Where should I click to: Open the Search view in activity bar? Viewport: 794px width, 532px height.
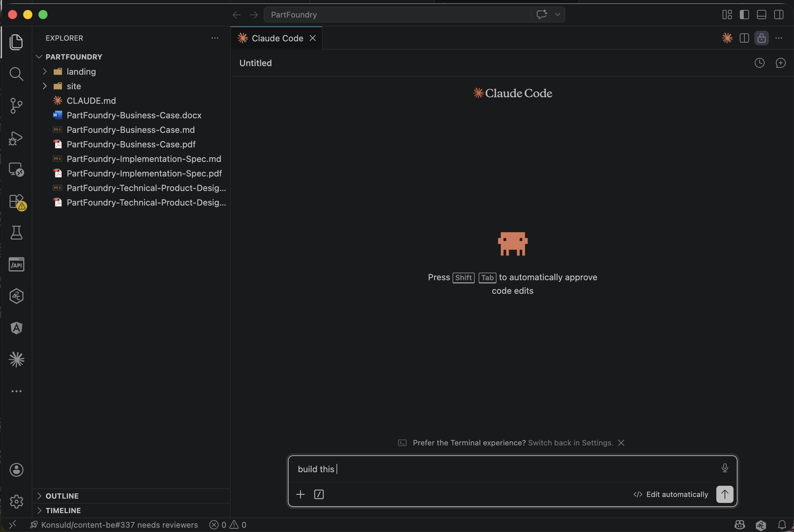pyautogui.click(x=16, y=74)
